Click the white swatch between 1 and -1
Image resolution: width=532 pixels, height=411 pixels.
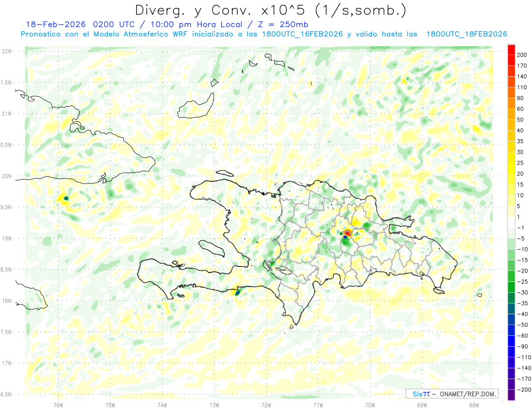point(511,222)
